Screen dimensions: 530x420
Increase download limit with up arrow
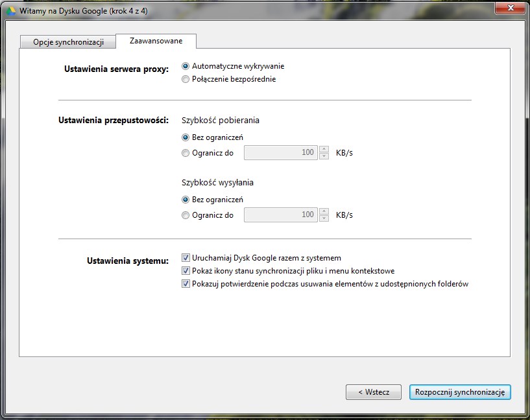(x=324, y=149)
